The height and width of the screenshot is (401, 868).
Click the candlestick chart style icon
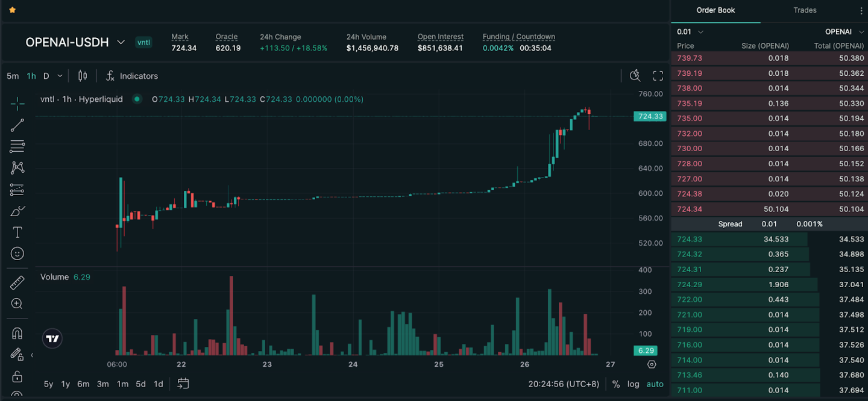coord(83,76)
